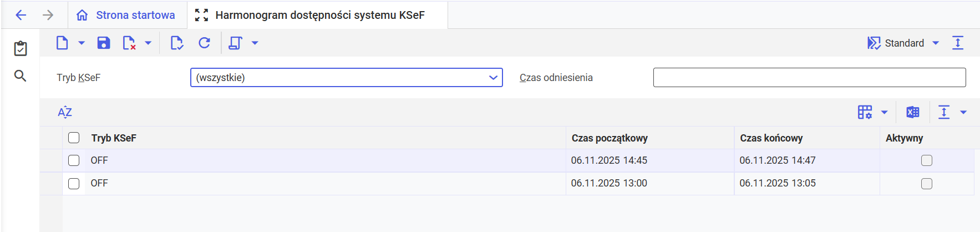Go back with the left arrow
Viewport: 980px width, 232px height.
[x=21, y=15]
